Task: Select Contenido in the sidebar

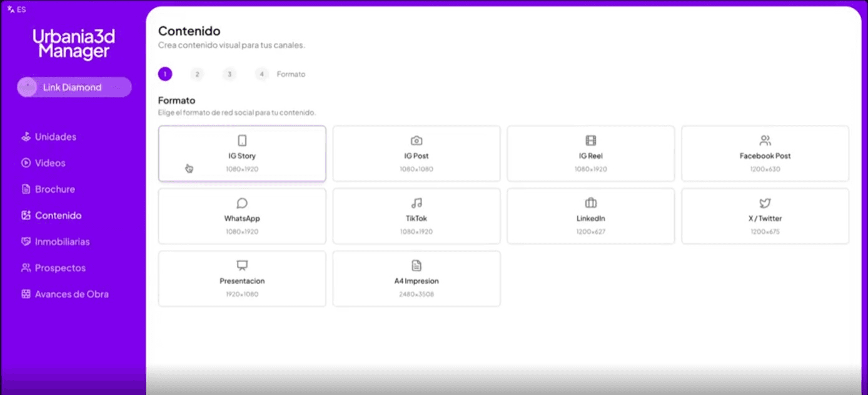Action: tap(58, 216)
